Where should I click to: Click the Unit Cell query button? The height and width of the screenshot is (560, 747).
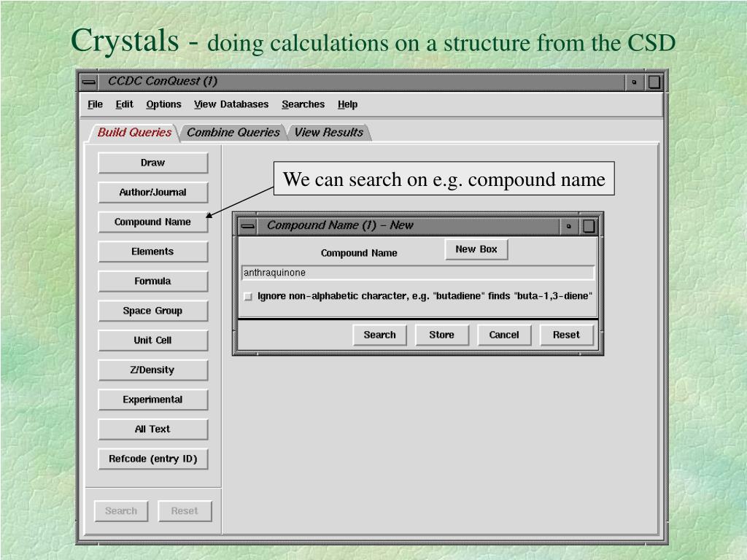pyautogui.click(x=153, y=340)
